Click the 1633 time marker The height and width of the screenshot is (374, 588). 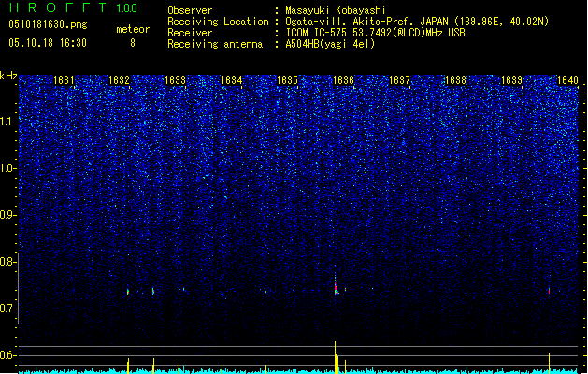[175, 80]
